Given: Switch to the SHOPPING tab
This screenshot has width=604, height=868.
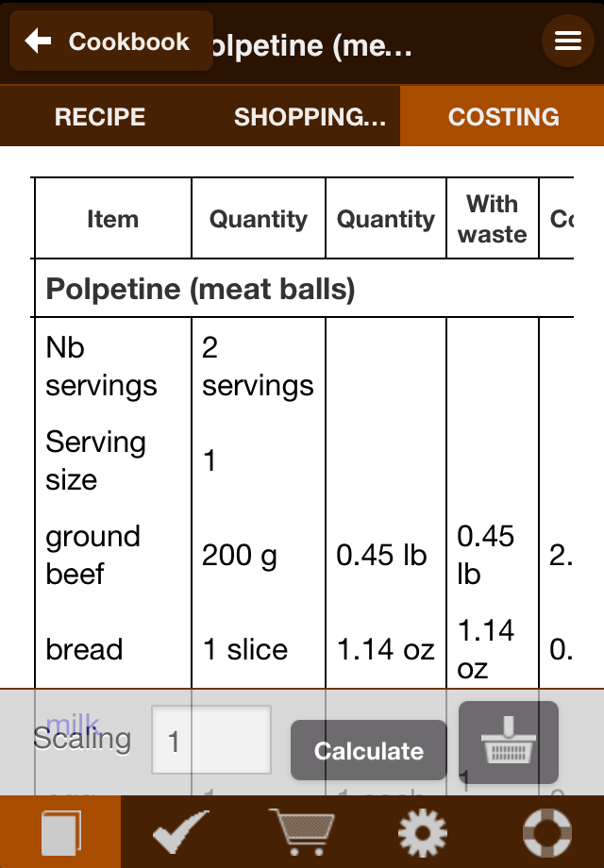Looking at the screenshot, I should click(x=310, y=116).
